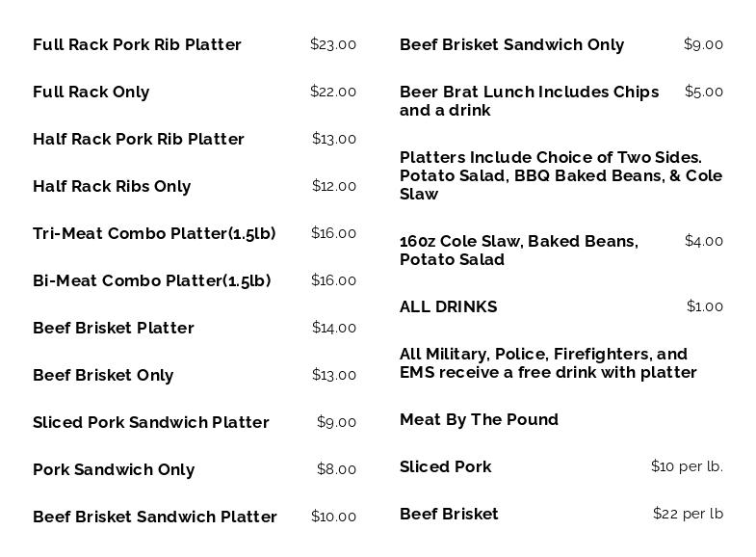Click the free drink notice for Military and EMS
Viewport: 756px width, 557px height.
coord(547,363)
